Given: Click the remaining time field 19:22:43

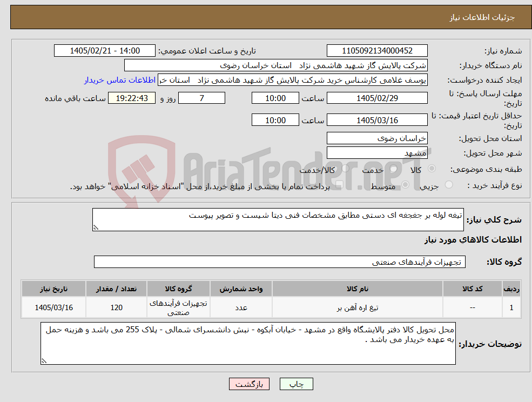Looking at the screenshot, I should pyautogui.click(x=132, y=98).
